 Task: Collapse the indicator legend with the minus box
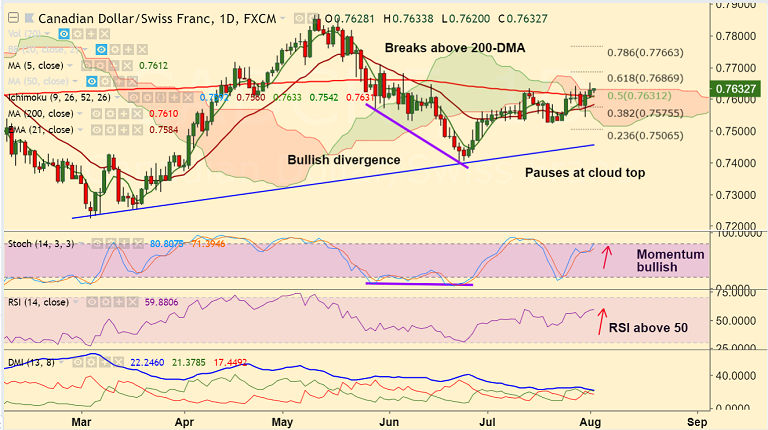point(13,18)
